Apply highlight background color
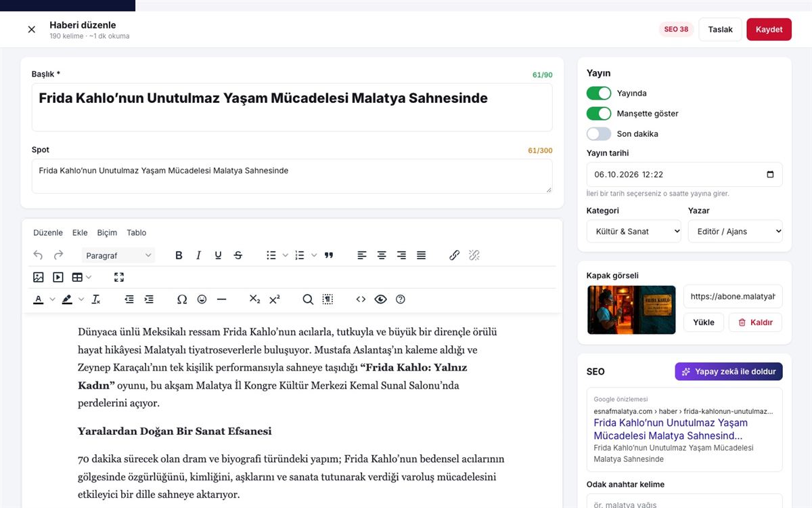This screenshot has width=812, height=508. coord(67,299)
